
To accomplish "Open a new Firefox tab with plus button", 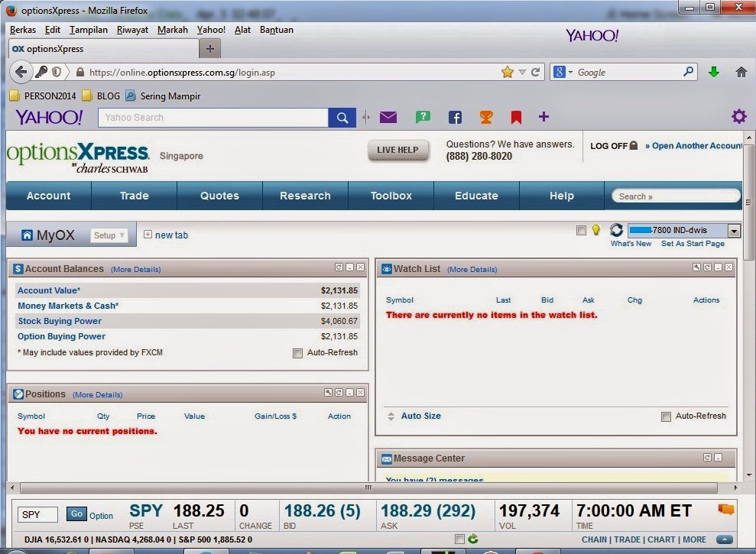I will [x=209, y=48].
